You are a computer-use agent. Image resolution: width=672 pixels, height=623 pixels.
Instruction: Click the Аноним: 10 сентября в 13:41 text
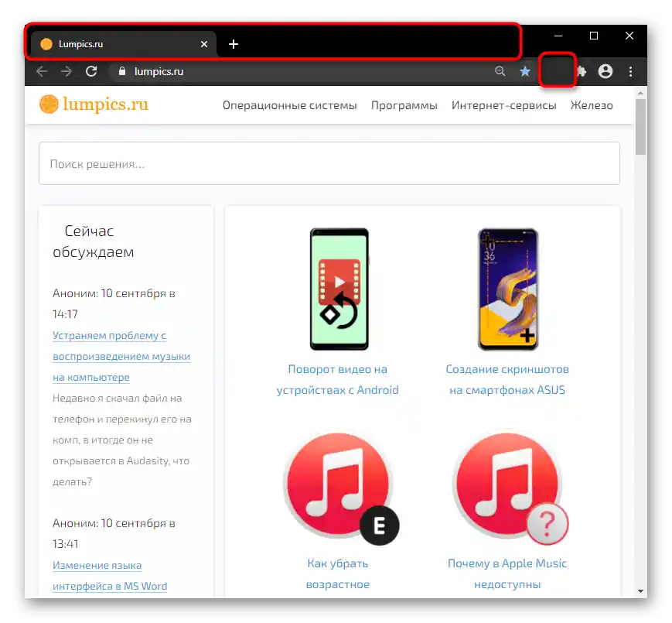tap(114, 533)
